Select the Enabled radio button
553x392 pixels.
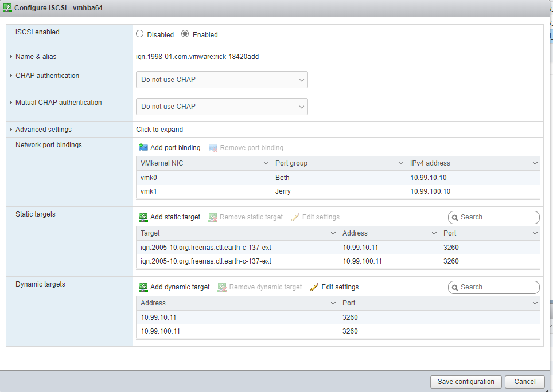pos(185,34)
